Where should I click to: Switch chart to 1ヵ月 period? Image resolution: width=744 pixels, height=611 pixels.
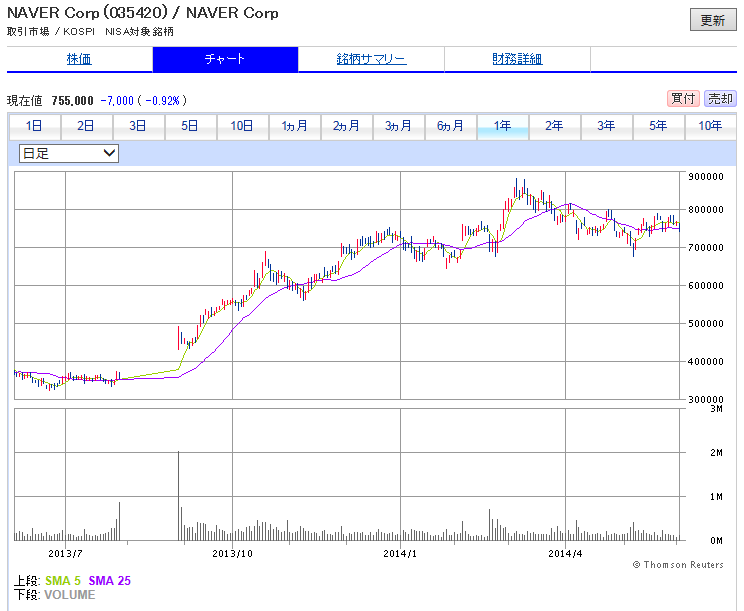coord(295,126)
